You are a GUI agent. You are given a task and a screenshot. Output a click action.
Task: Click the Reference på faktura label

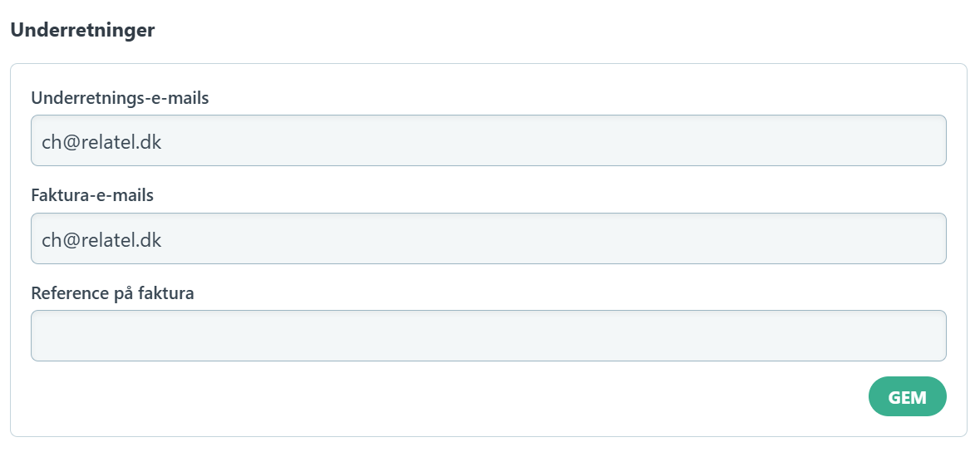[112, 292]
